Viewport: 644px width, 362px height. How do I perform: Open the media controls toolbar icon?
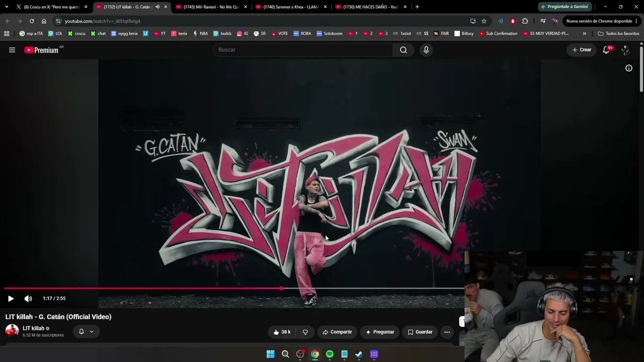point(543,21)
